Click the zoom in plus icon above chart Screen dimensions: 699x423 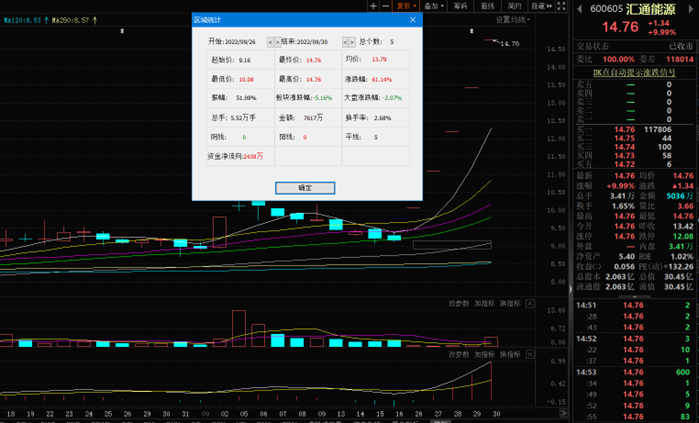click(x=372, y=6)
